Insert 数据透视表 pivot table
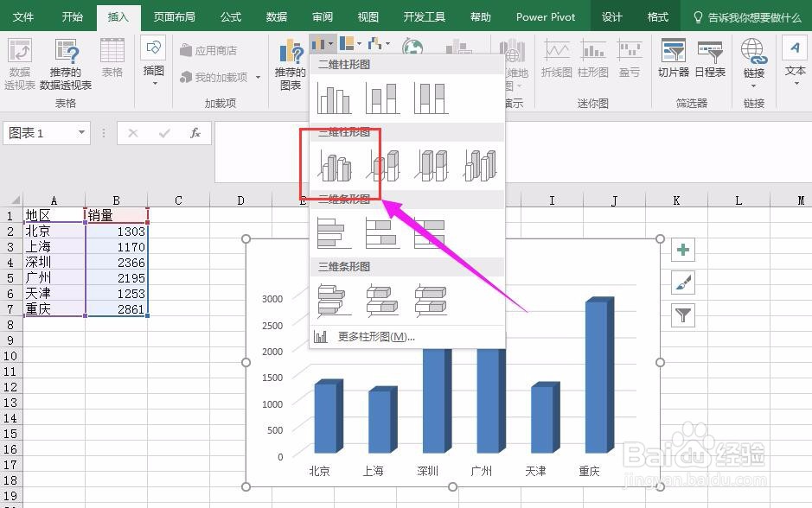The image size is (812, 508). pos(20,64)
